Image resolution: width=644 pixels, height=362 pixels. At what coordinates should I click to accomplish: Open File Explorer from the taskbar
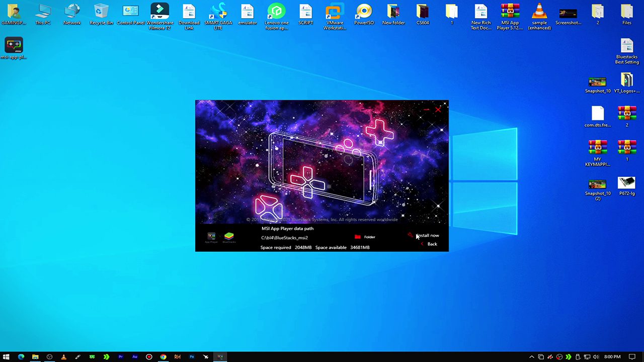pos(35,357)
